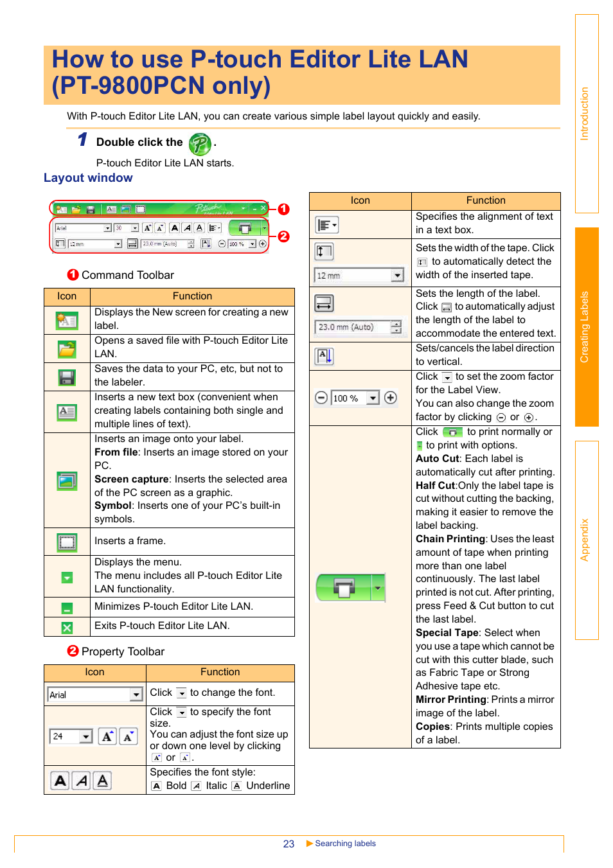Click the text alignment icon in the right table

coord(327,225)
